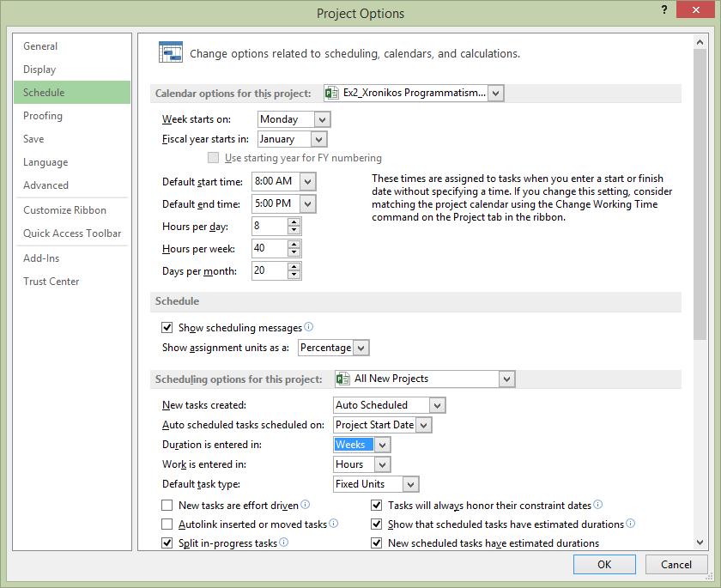
Task: Click the OK button
Action: 604,565
